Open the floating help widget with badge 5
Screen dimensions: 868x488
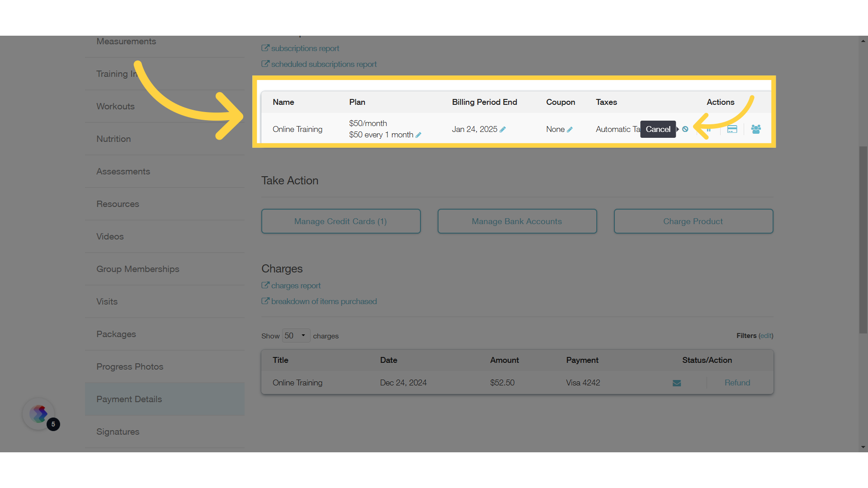pyautogui.click(x=39, y=414)
